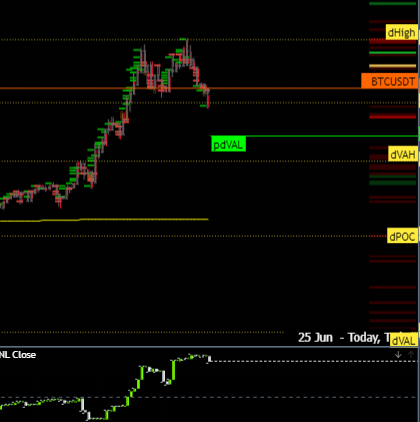Select the dHigh level label

pyautogui.click(x=402, y=32)
